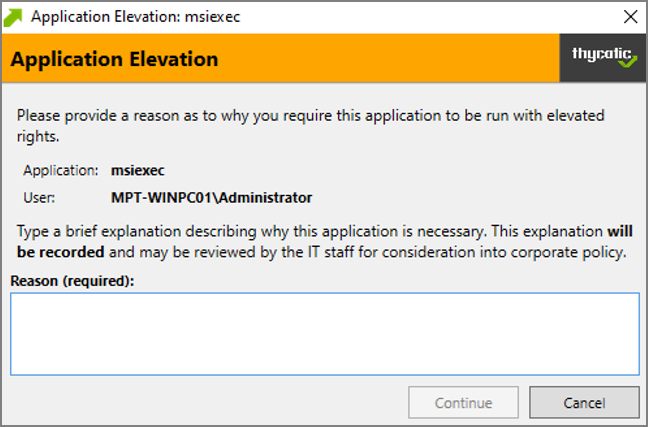The height and width of the screenshot is (427, 648).
Task: Click the "Type a brief explanation" paragraph
Action: click(300, 233)
